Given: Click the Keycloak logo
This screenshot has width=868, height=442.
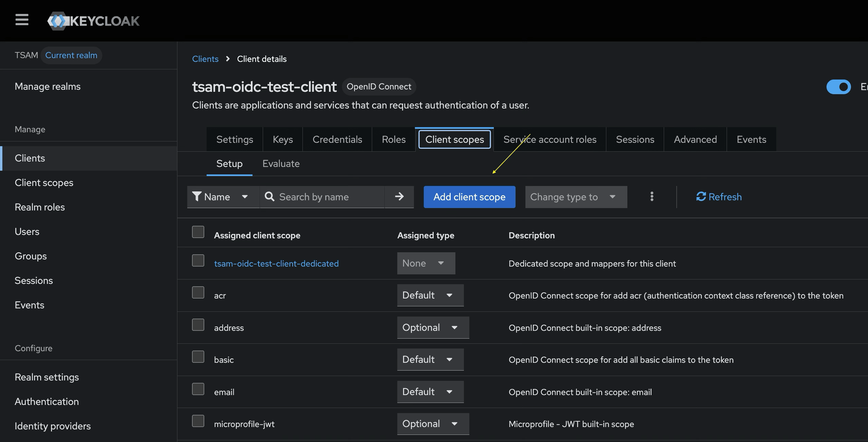Looking at the screenshot, I should [93, 21].
